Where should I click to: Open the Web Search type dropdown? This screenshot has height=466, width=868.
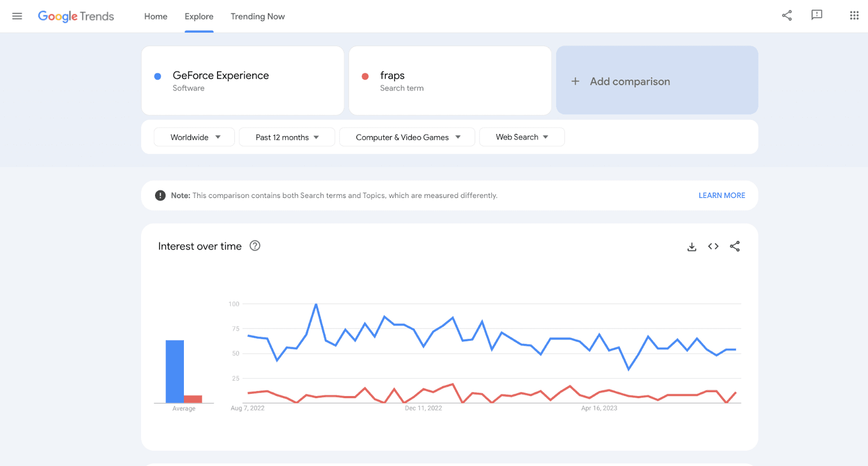pyautogui.click(x=522, y=137)
